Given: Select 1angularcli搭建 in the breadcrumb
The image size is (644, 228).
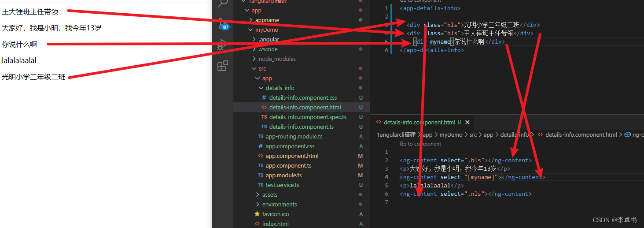Looking at the screenshot, I should coord(397,135).
